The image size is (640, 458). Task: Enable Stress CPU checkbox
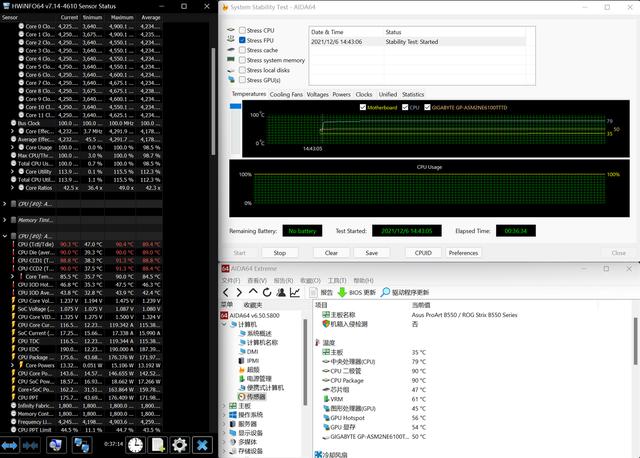click(242, 30)
